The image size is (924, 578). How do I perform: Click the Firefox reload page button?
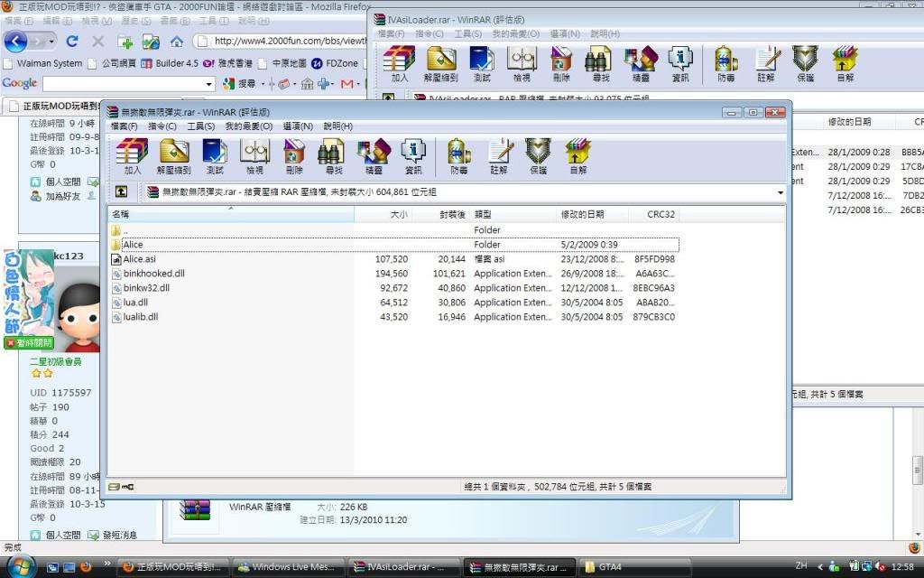coord(72,42)
